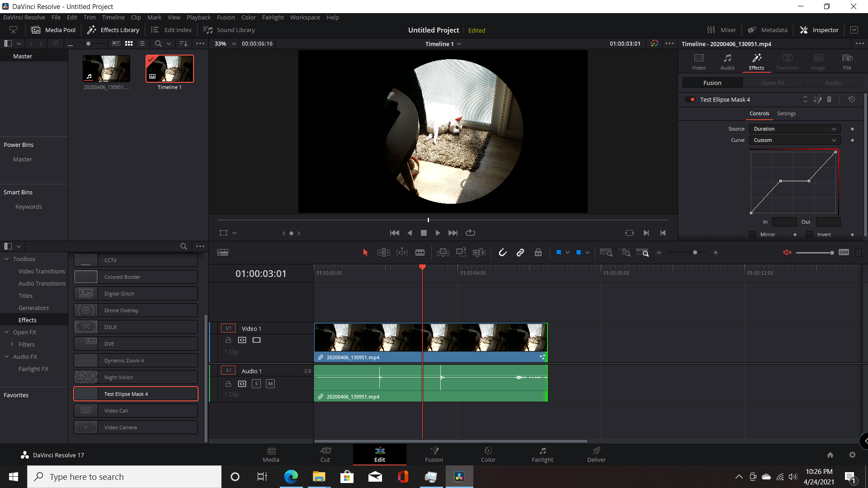This screenshot has width=868, height=488.
Task: Switch to the Deliver page tab
Action: 596,455
